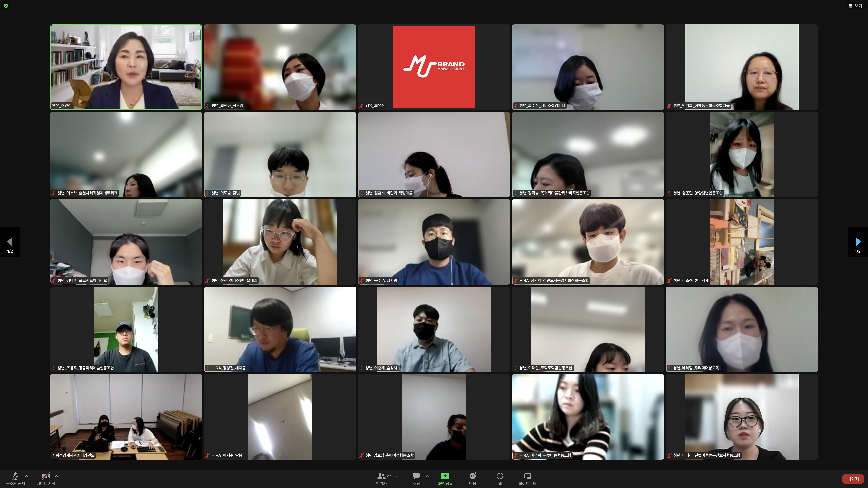Go to next gallery page arrow
Screen dimensions: 868x488
(858, 241)
